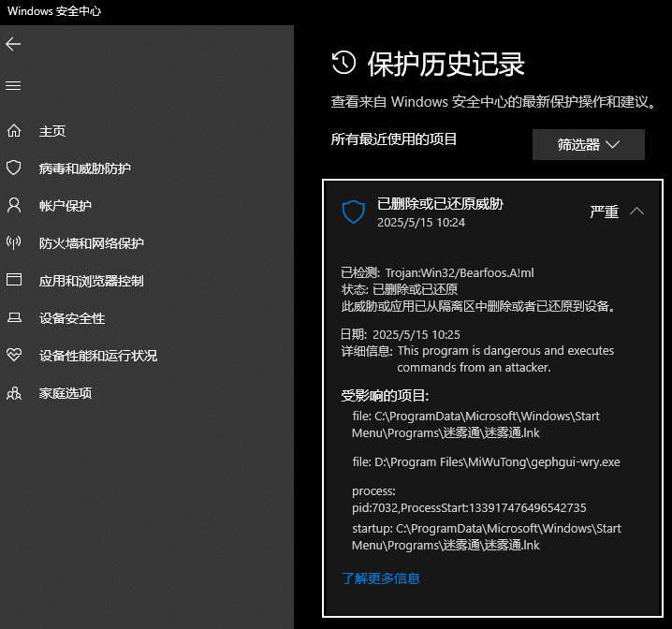Collapse the threat card with the up chevron
This screenshot has height=629, width=672.
point(636,211)
